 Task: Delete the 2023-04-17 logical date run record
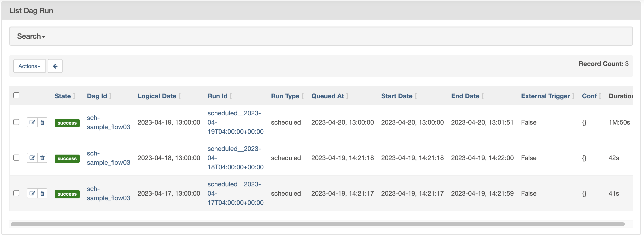coord(42,193)
